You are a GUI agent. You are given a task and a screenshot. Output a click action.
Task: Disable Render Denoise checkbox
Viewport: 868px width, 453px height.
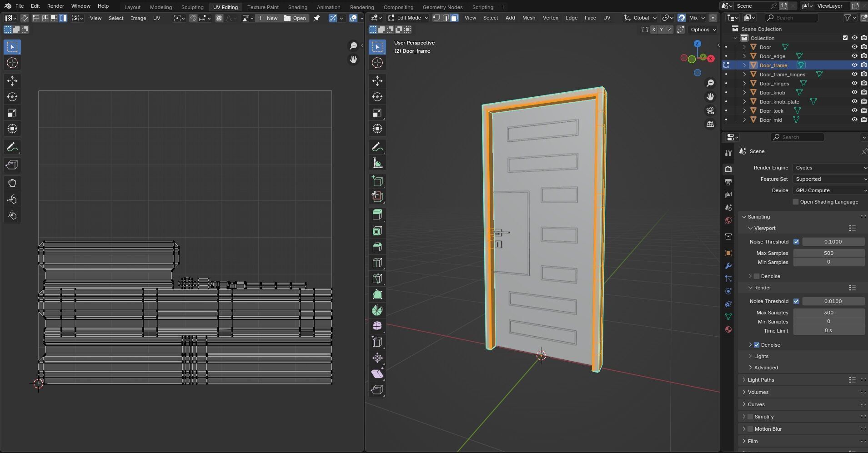coord(757,345)
